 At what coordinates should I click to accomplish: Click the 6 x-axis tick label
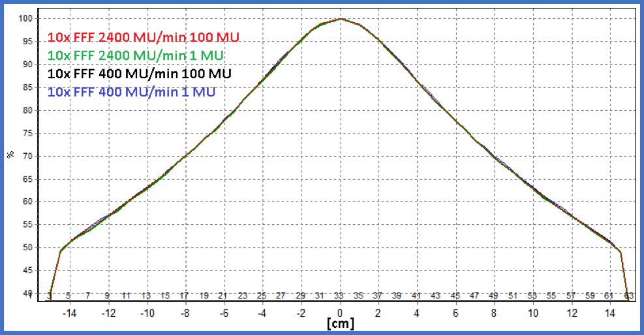pos(456,313)
